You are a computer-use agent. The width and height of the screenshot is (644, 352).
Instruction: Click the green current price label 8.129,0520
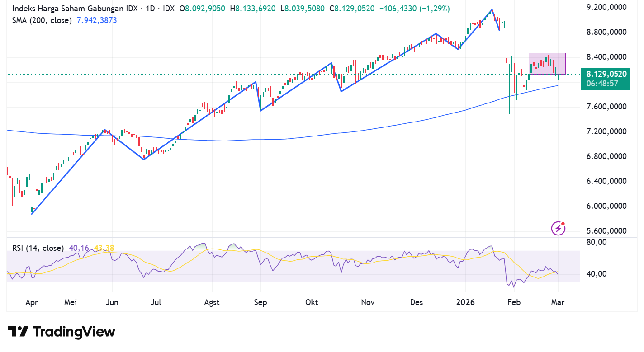(606, 74)
